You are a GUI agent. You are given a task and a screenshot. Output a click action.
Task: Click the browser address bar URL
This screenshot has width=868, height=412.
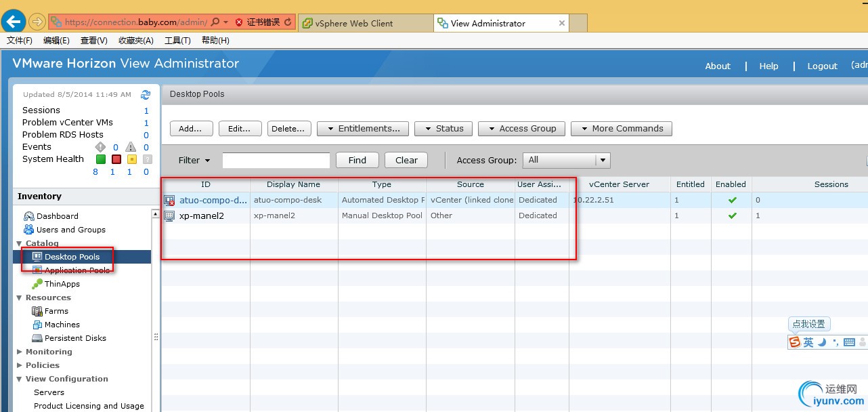(x=135, y=22)
